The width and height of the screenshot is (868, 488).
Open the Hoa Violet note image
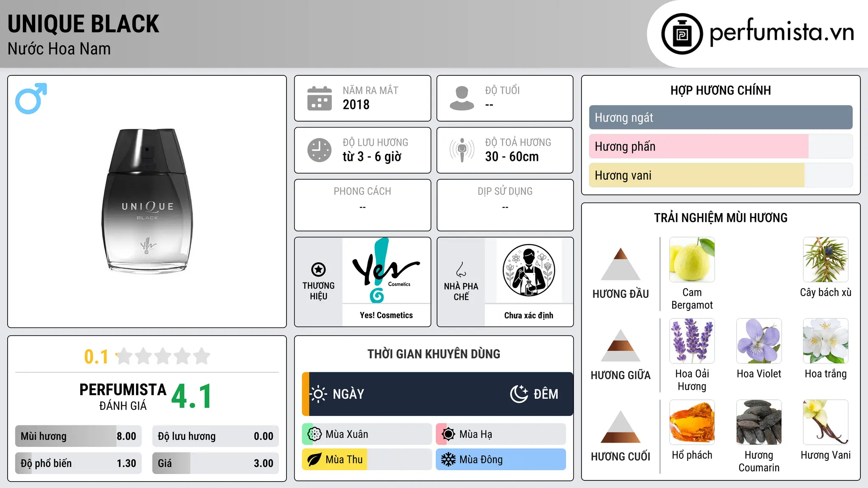tap(759, 341)
